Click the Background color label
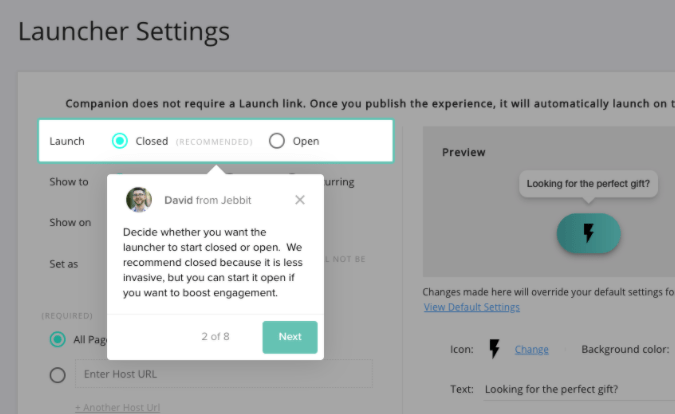The height and width of the screenshot is (414, 675). (x=627, y=349)
